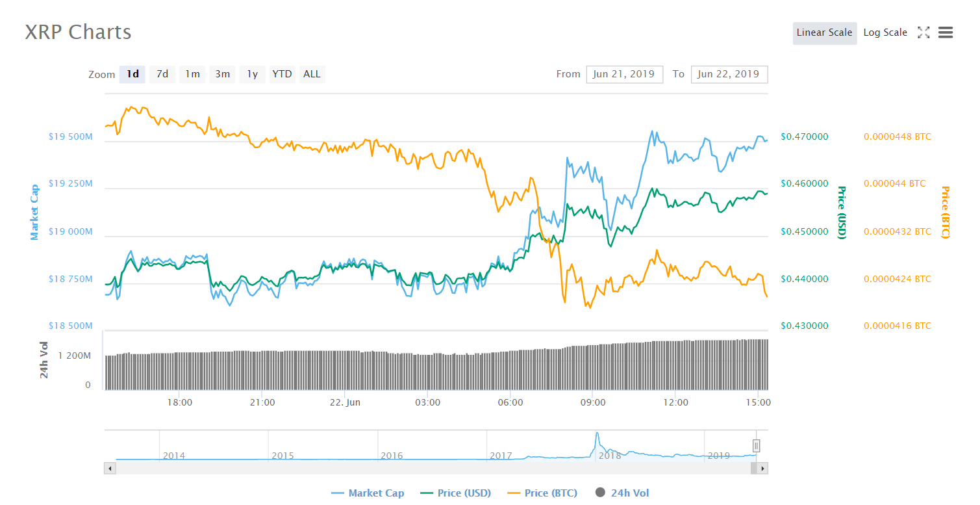Edit the From date field
Viewport: 980px width, 505px height.
click(x=624, y=74)
